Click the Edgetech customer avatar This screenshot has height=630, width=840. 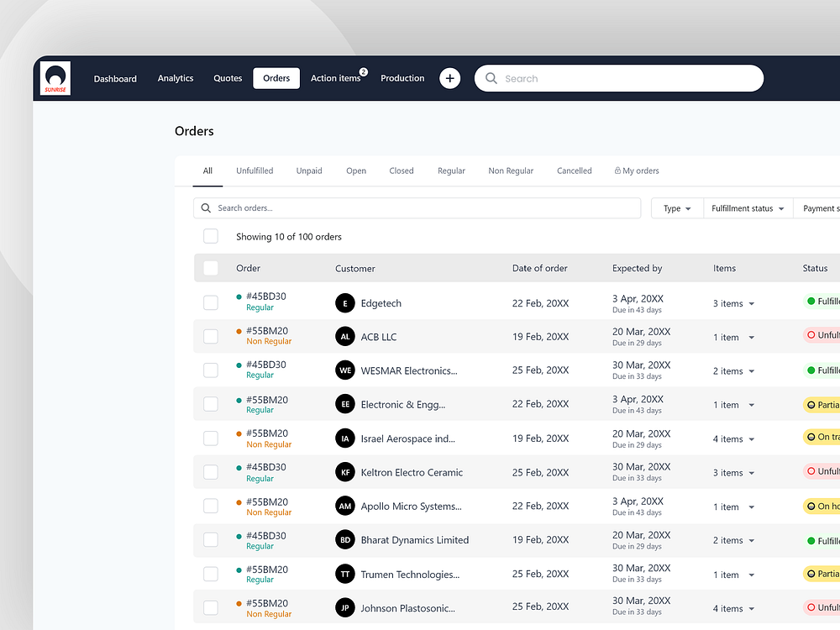pyautogui.click(x=345, y=302)
